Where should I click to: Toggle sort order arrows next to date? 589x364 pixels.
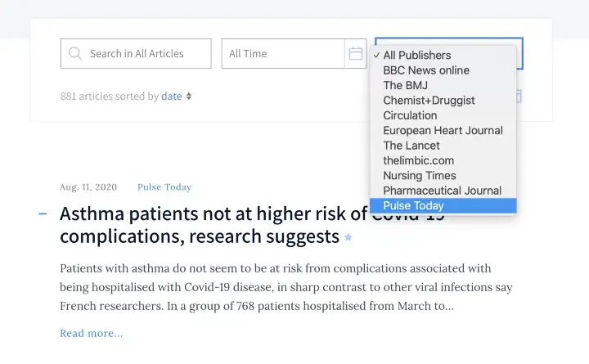click(x=189, y=97)
